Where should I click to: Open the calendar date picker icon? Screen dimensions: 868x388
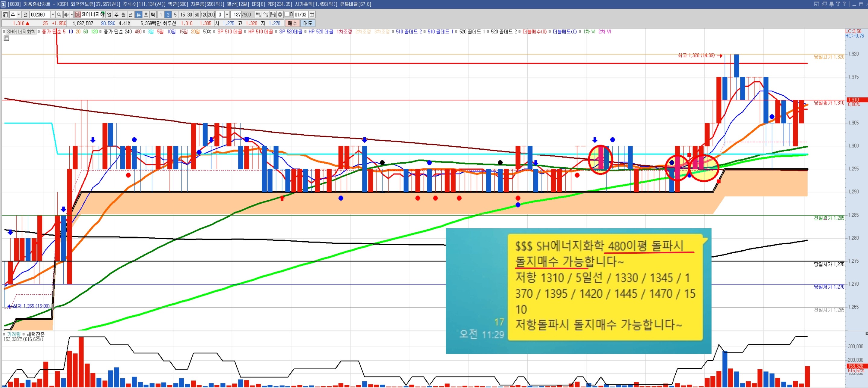click(x=312, y=14)
